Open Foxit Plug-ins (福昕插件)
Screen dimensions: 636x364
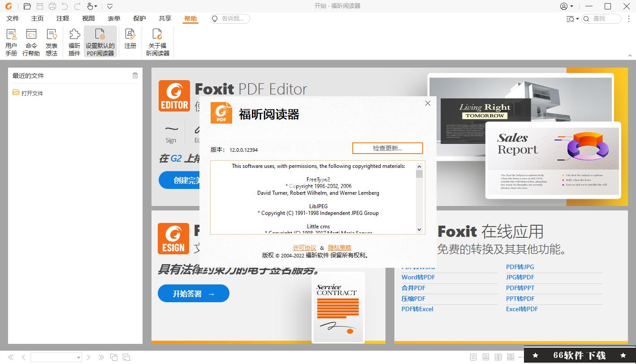click(x=74, y=42)
